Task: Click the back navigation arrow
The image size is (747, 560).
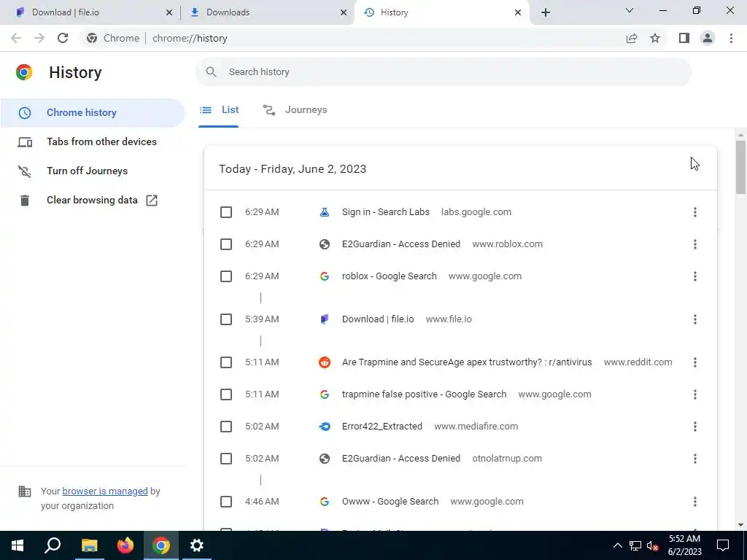Action: (x=16, y=38)
